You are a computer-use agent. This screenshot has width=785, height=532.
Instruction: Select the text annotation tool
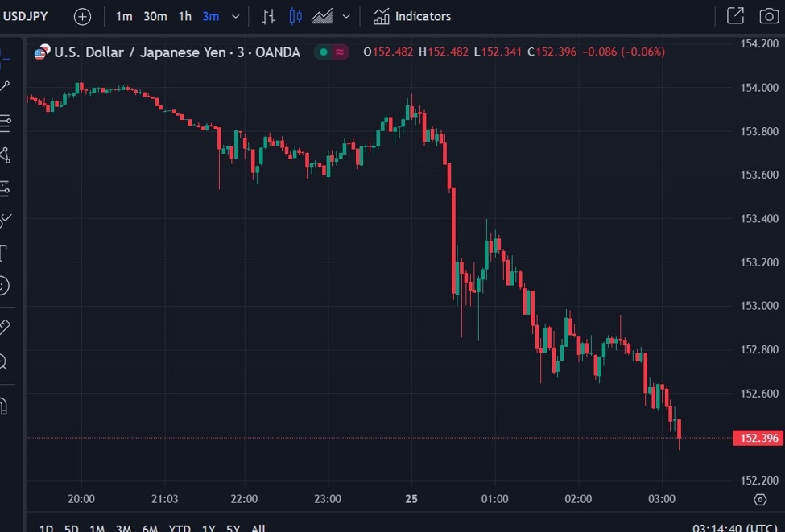tap(3, 254)
